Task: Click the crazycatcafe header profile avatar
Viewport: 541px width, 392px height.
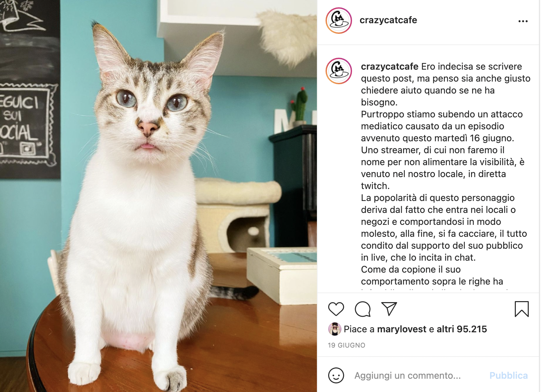Action: pyautogui.click(x=339, y=21)
